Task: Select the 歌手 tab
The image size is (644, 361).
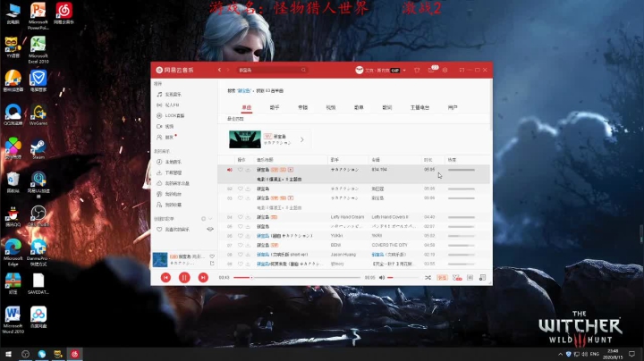Action: click(275, 107)
